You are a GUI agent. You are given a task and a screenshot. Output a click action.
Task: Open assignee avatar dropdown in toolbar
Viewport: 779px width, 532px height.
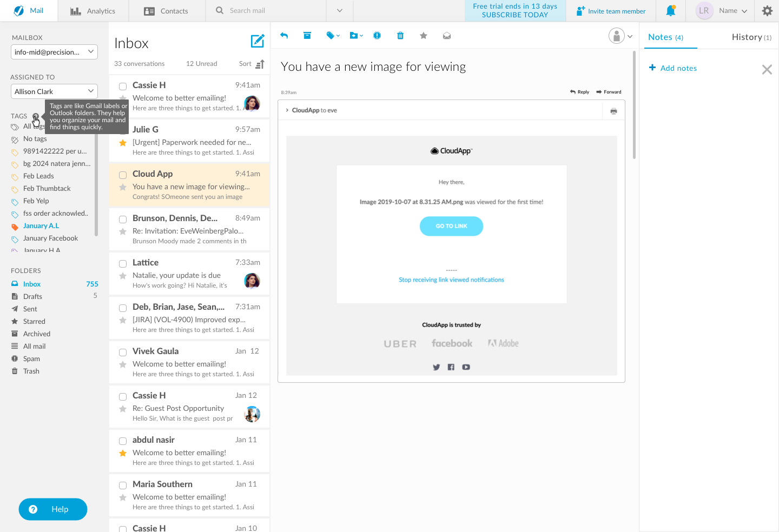click(621, 36)
